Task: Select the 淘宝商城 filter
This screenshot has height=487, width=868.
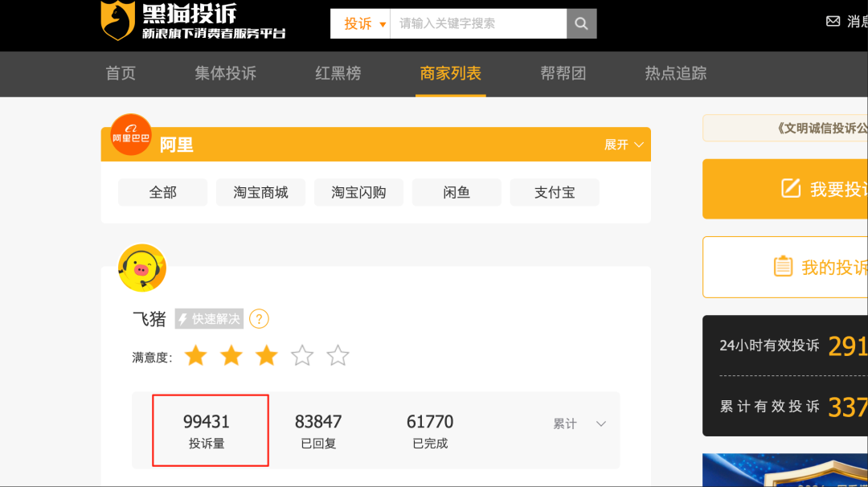Action: pos(260,193)
